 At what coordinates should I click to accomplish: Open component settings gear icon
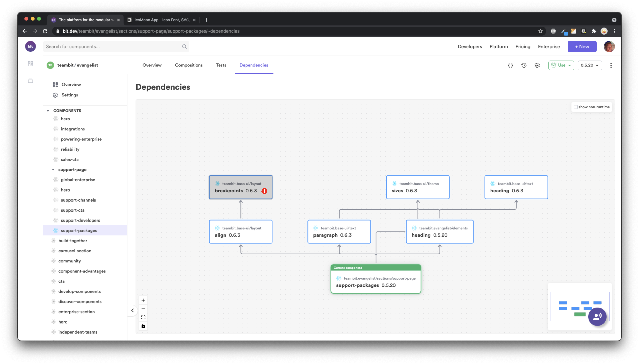tap(537, 65)
